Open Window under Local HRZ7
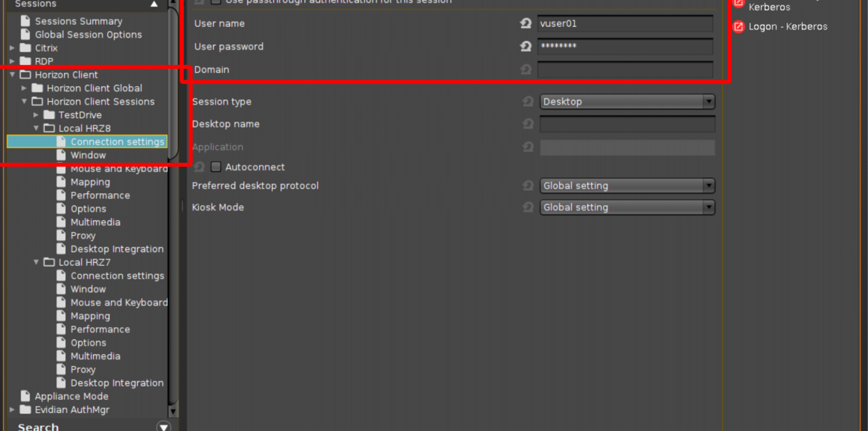 coord(88,289)
